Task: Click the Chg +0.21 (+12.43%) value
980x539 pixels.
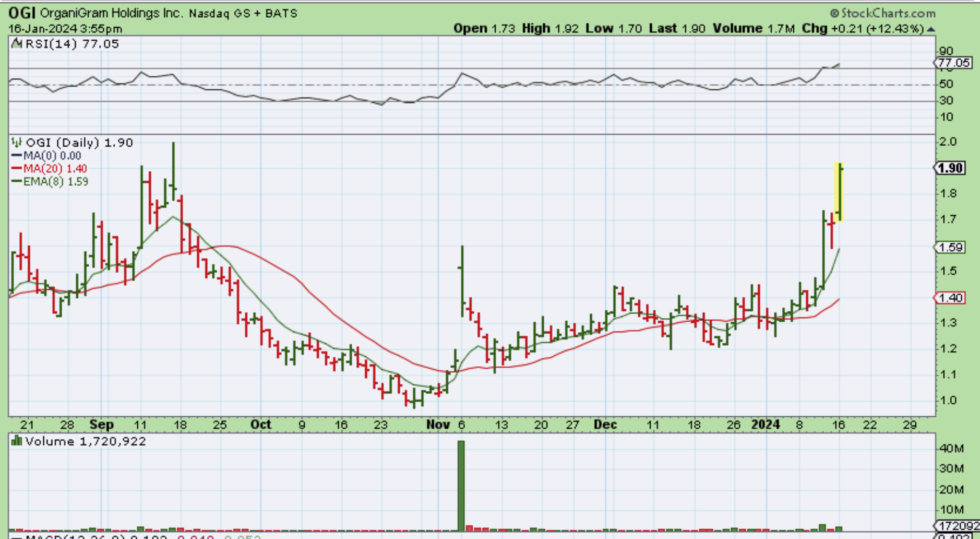Action: tap(863, 29)
